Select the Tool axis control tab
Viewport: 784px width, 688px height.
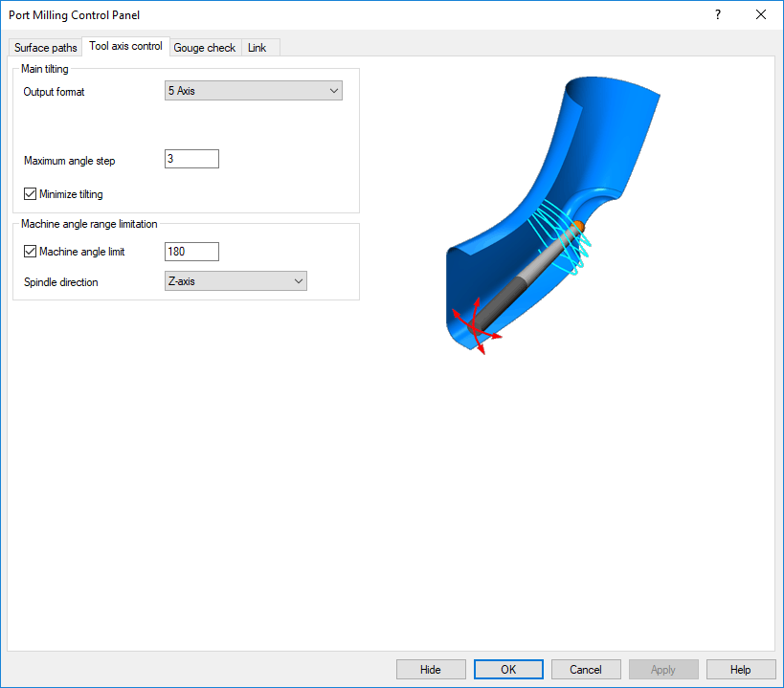[125, 46]
